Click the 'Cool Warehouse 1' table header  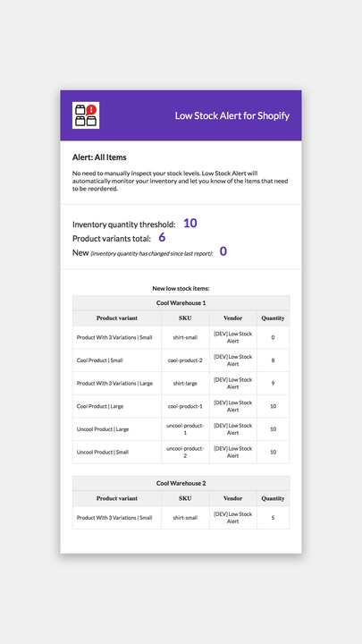181,303
